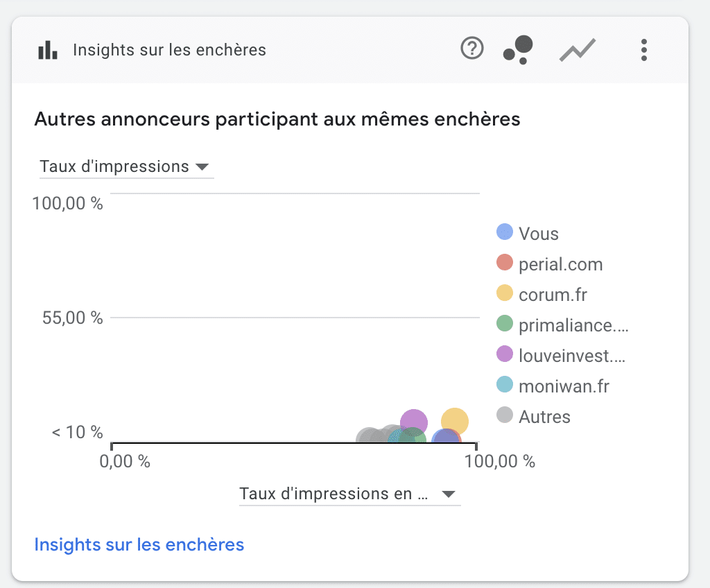Click the primaliance legend dot
The width and height of the screenshot is (710, 588).
505,323
